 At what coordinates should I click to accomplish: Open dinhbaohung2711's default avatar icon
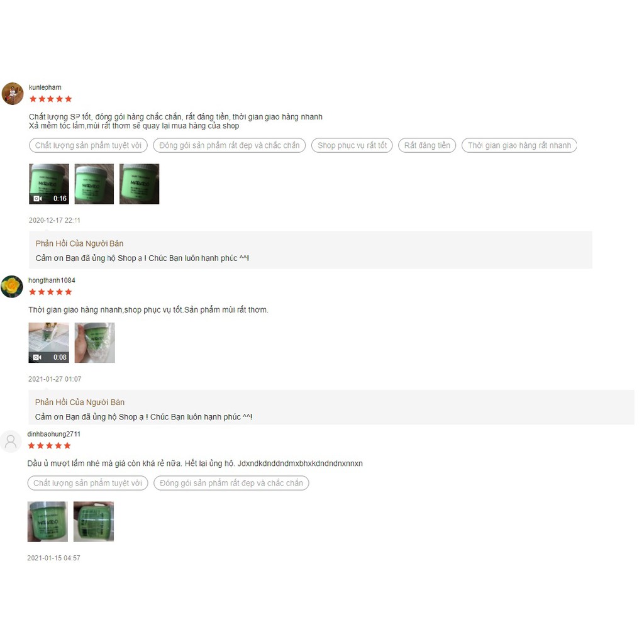[11, 441]
